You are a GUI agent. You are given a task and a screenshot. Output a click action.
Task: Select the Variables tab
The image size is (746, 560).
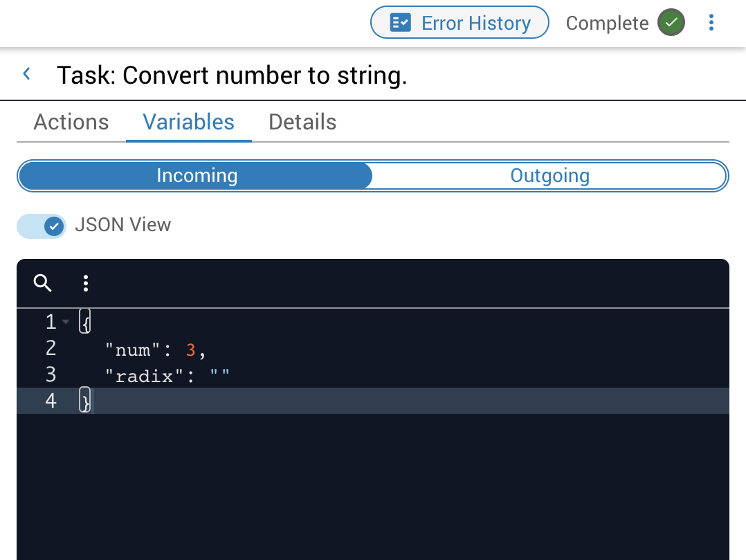coord(188,122)
